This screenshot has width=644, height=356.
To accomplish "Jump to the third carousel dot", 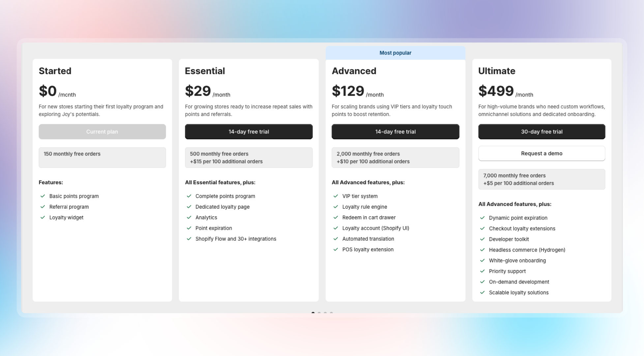I will 325,312.
